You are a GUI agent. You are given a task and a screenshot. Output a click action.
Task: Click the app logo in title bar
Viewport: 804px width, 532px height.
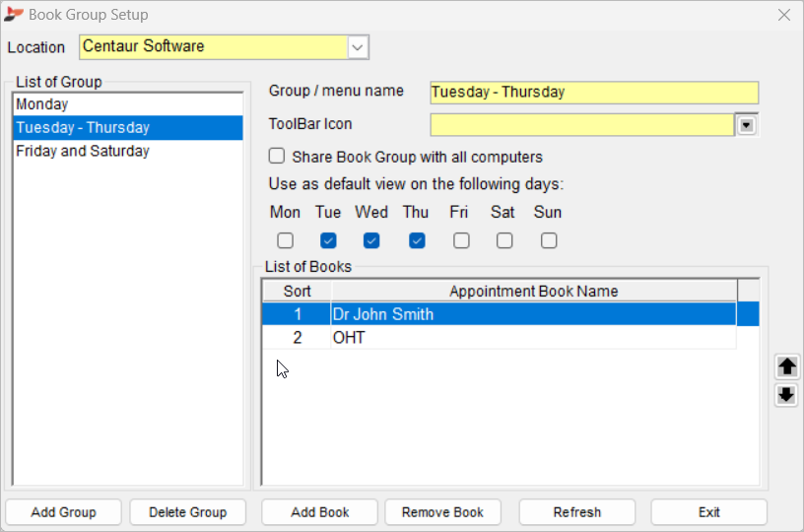[13, 15]
